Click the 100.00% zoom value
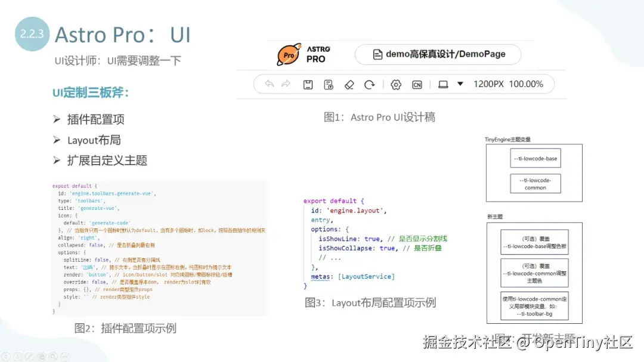The image size is (644, 362). (x=526, y=84)
